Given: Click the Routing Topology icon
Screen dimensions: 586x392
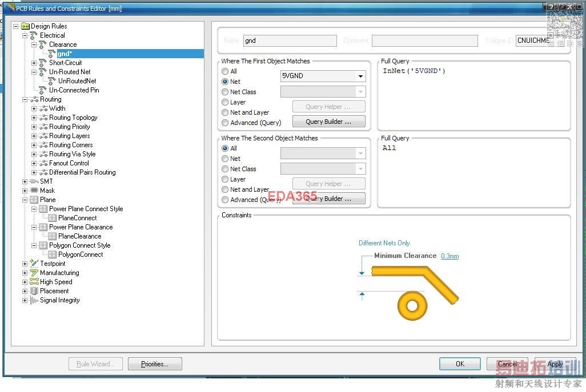Looking at the screenshot, I should (43, 118).
